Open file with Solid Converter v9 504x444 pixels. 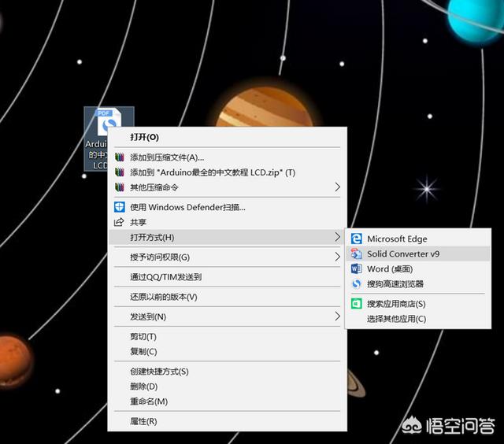tap(418, 253)
